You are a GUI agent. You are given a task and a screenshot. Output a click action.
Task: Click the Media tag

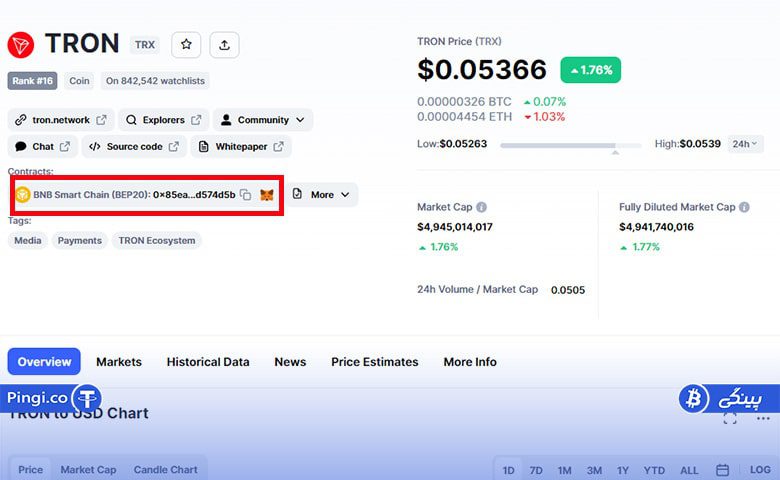click(x=28, y=241)
